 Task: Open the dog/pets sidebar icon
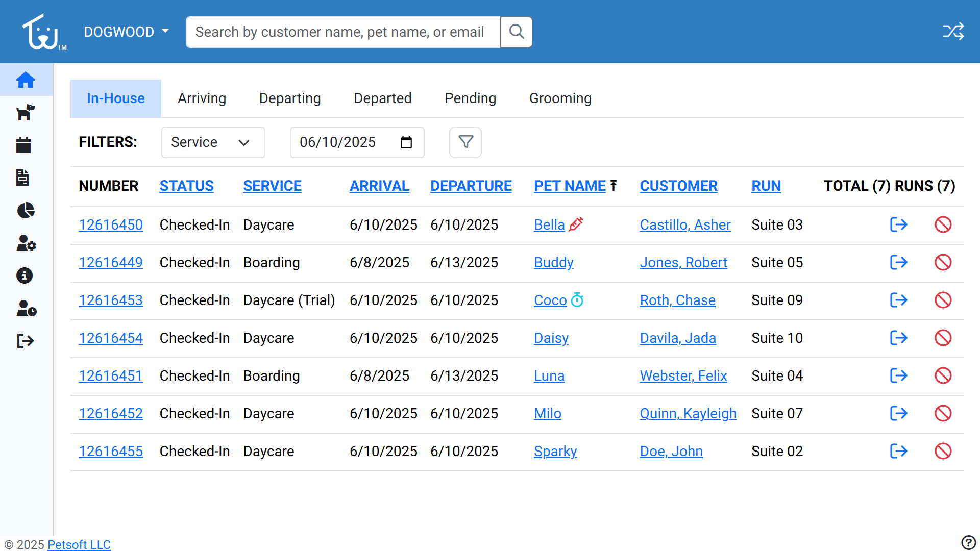(25, 112)
